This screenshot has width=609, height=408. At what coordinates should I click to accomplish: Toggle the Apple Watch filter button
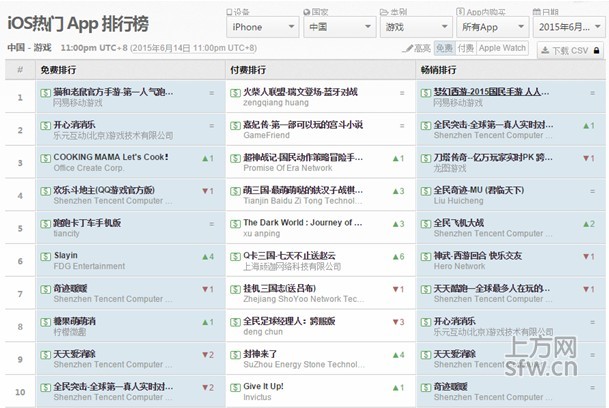(x=502, y=48)
